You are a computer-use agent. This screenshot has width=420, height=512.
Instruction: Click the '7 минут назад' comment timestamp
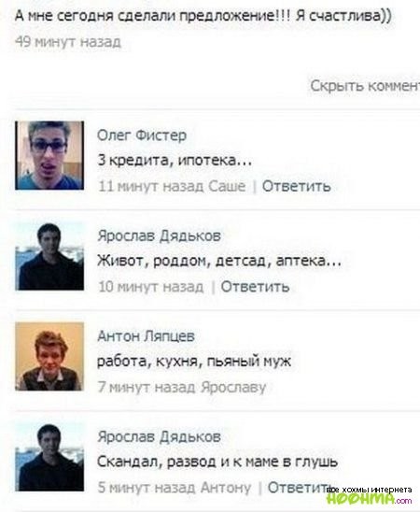[x=147, y=387]
